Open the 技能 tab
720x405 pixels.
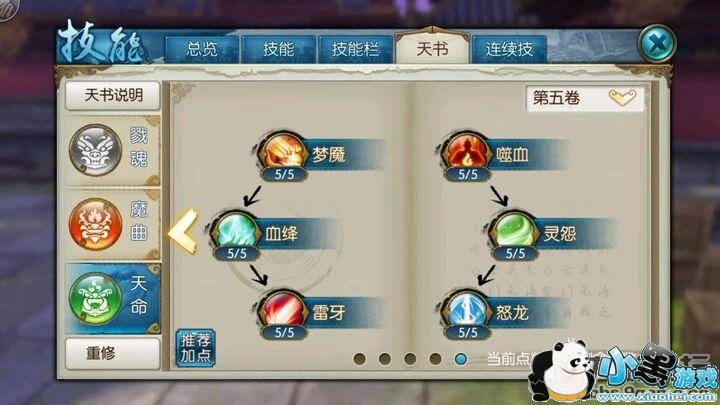[x=278, y=49]
